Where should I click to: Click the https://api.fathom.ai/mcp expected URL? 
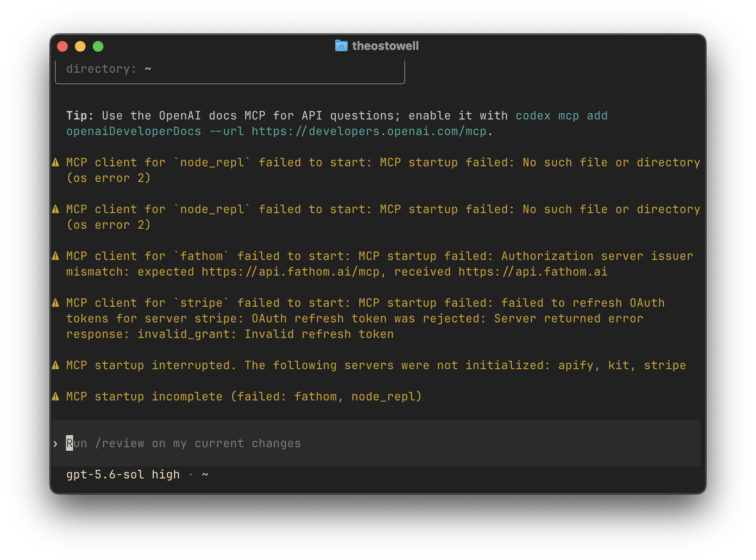tap(291, 272)
